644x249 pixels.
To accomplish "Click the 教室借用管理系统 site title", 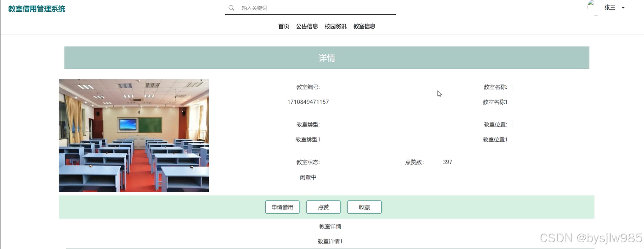I will click(x=37, y=9).
